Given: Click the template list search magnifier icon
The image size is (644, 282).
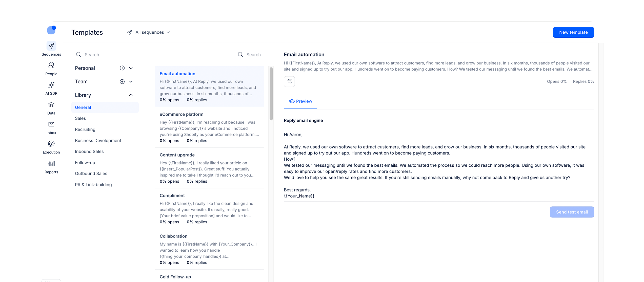Looking at the screenshot, I should coord(240,55).
